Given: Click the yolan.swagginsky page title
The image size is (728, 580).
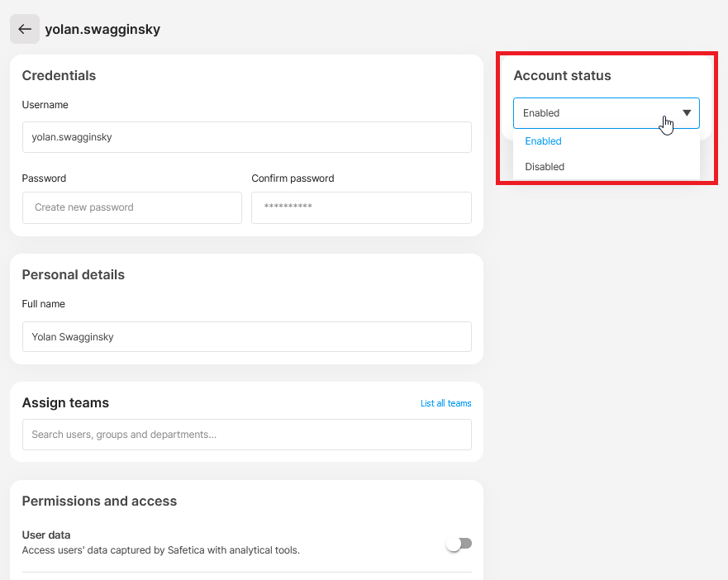Looking at the screenshot, I should pos(102,29).
